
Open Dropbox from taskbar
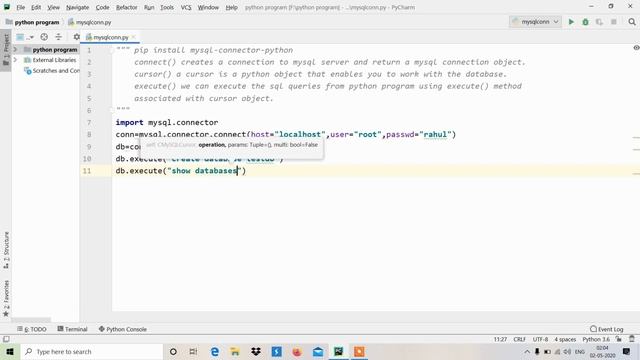(x=256, y=351)
